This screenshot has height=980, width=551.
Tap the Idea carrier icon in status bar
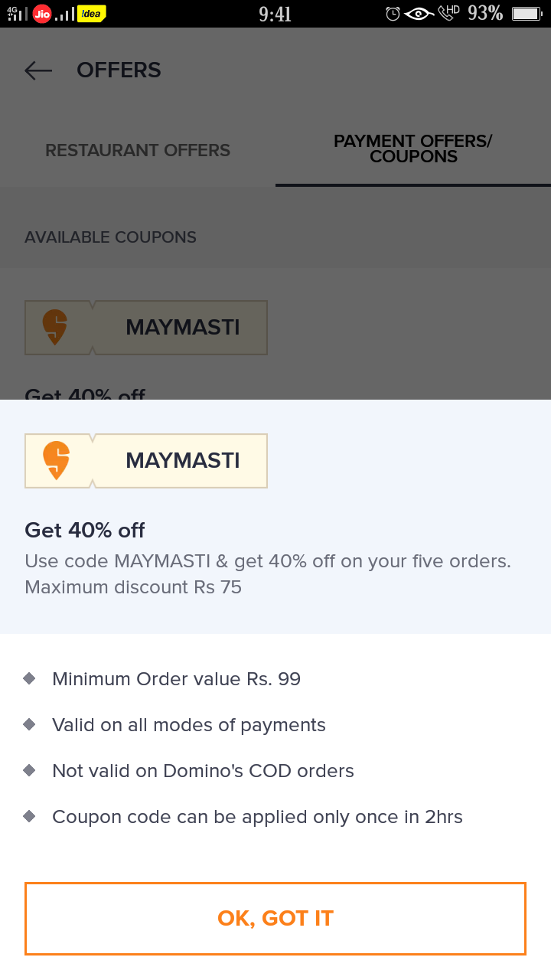[x=91, y=14]
